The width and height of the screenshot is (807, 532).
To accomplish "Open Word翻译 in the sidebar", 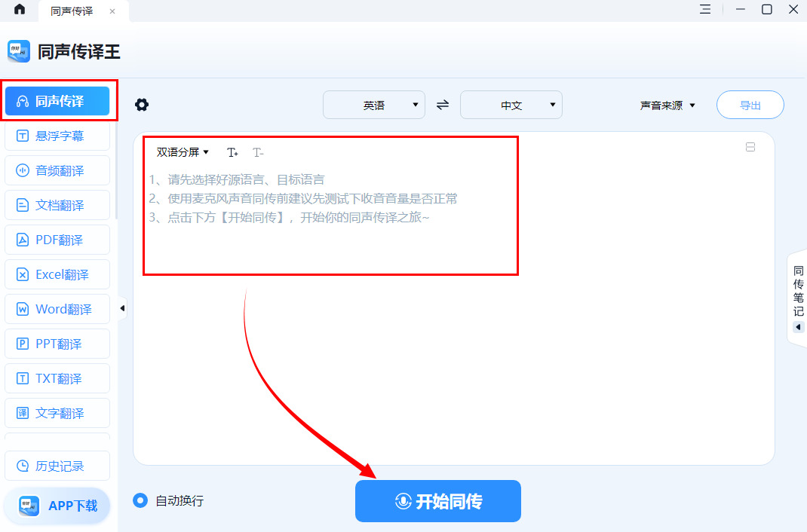I will tap(57, 309).
